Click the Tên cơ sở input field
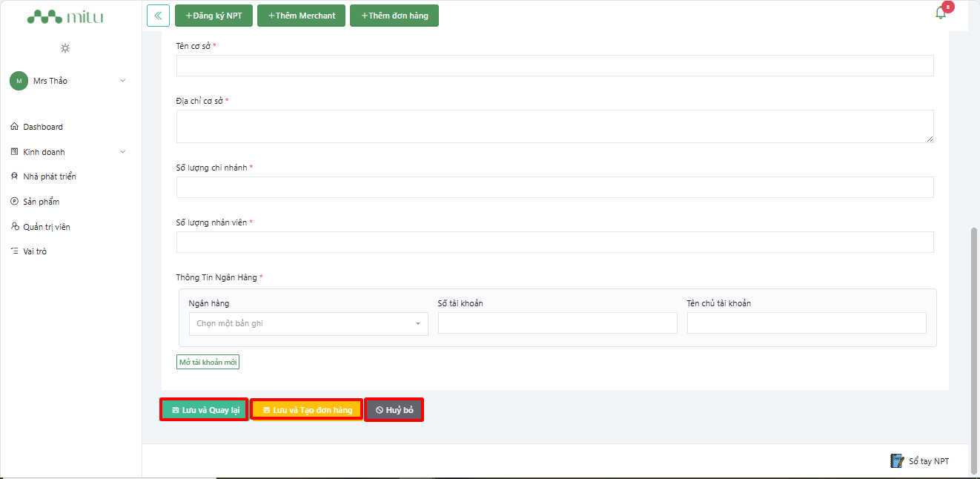This screenshot has width=980, height=479. (554, 66)
